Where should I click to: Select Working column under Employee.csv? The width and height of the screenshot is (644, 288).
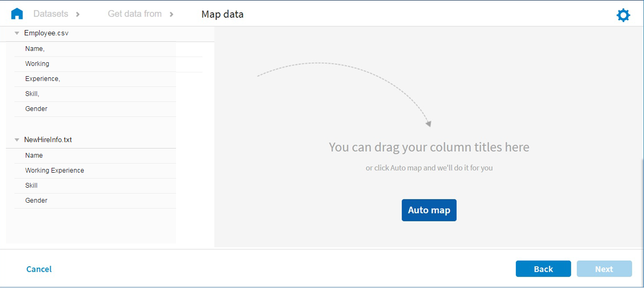pyautogui.click(x=37, y=64)
